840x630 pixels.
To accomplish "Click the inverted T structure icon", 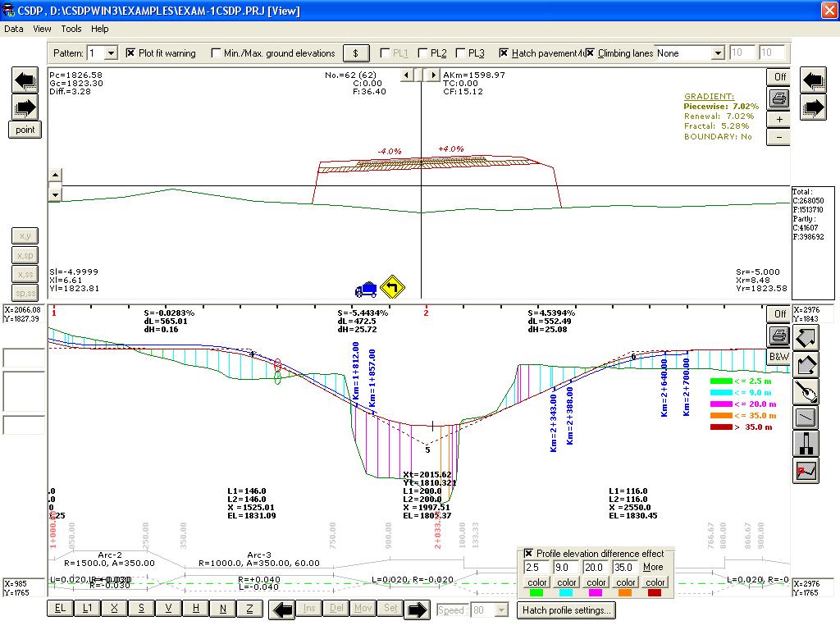I will pos(806,444).
